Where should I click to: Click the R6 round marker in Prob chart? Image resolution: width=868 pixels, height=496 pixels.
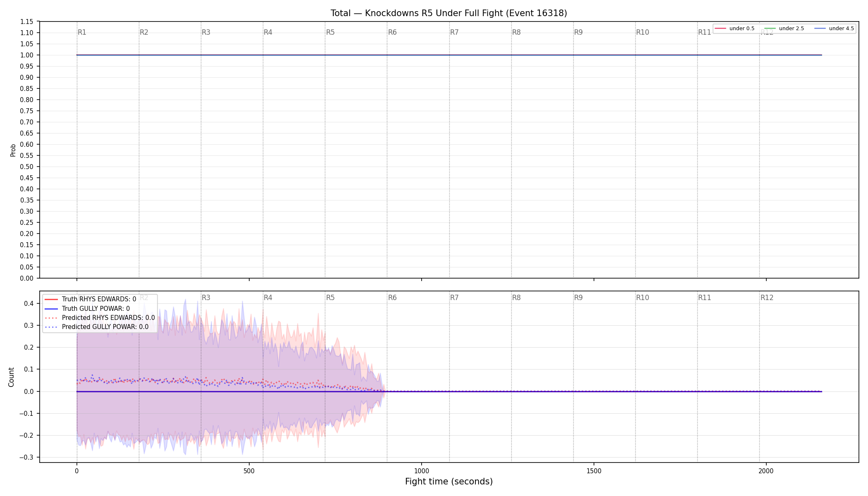coord(392,32)
